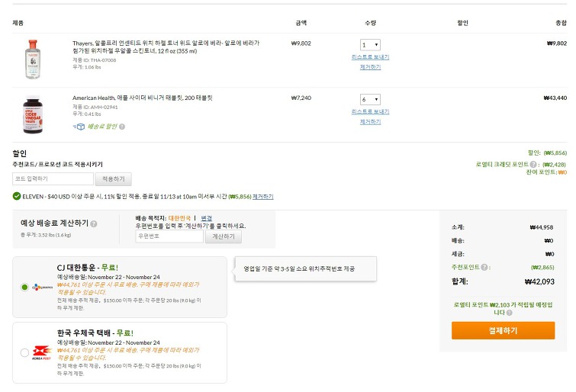Image resolution: width=576 pixels, height=392 pixels.
Task: Click help icon under loyalty points earned message
Action: coord(509,313)
